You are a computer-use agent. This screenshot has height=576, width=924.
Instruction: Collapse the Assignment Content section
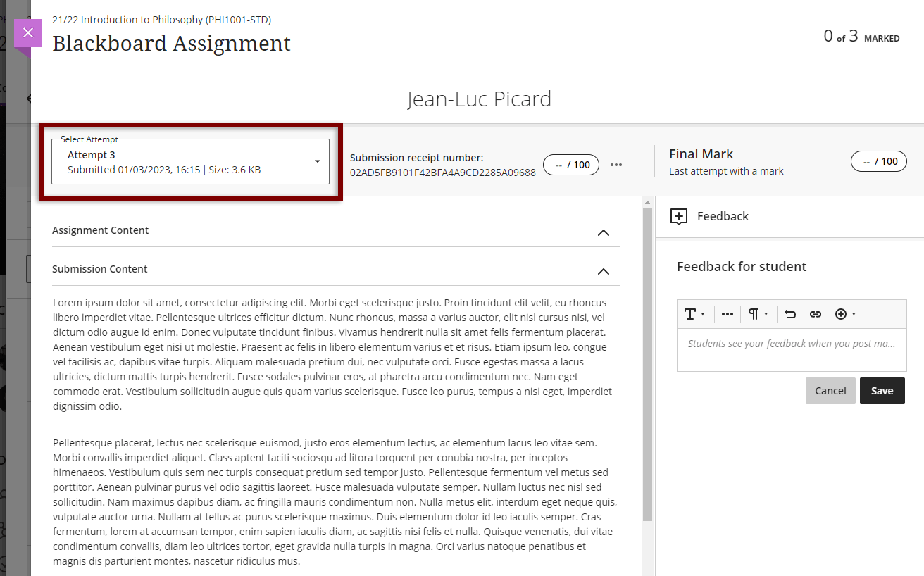tap(604, 232)
